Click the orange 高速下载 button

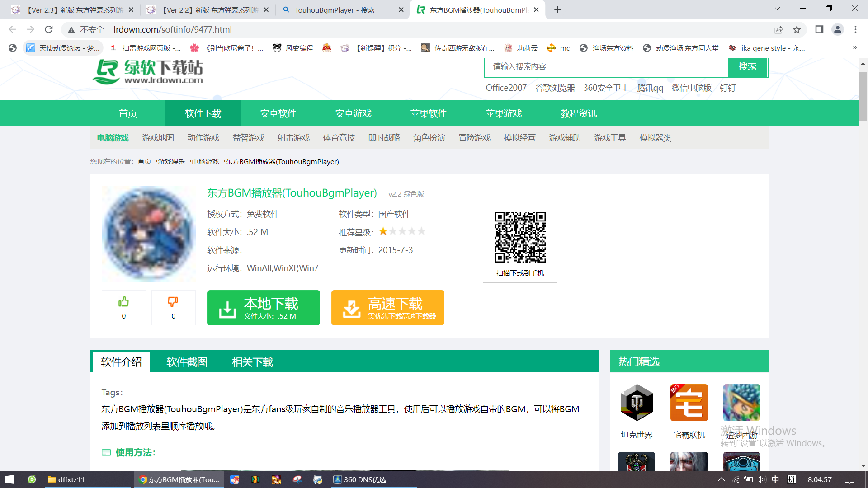pyautogui.click(x=387, y=308)
